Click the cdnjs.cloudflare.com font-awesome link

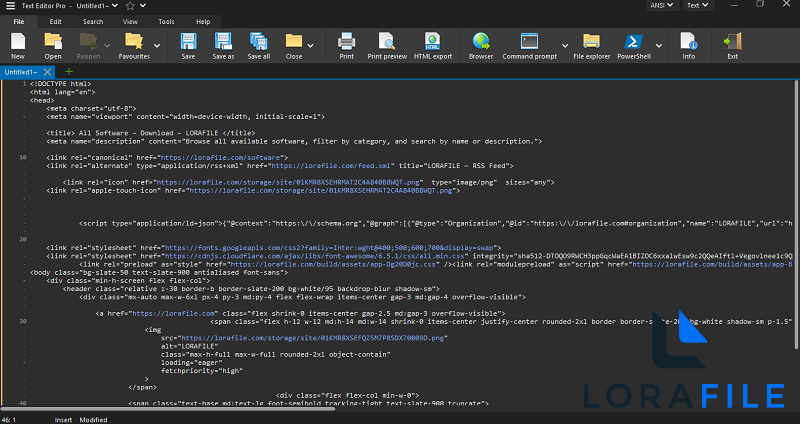315,256
